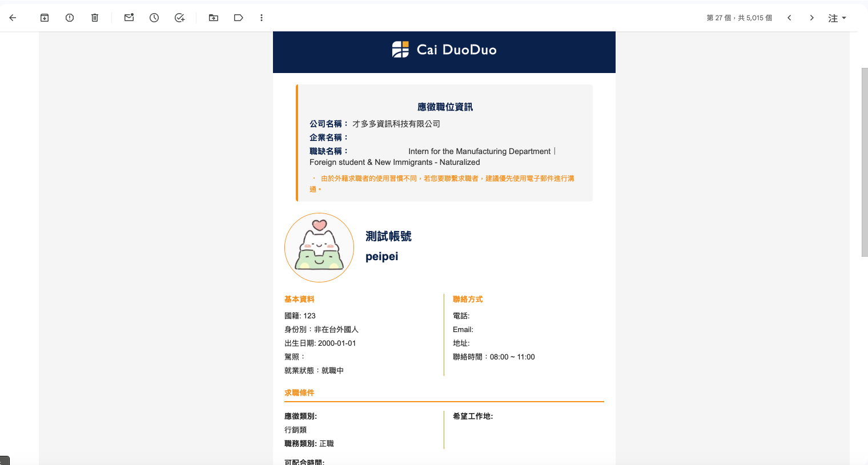The image size is (868, 465).
Task: Click the vertical scrollbar on the right
Action: click(864, 163)
